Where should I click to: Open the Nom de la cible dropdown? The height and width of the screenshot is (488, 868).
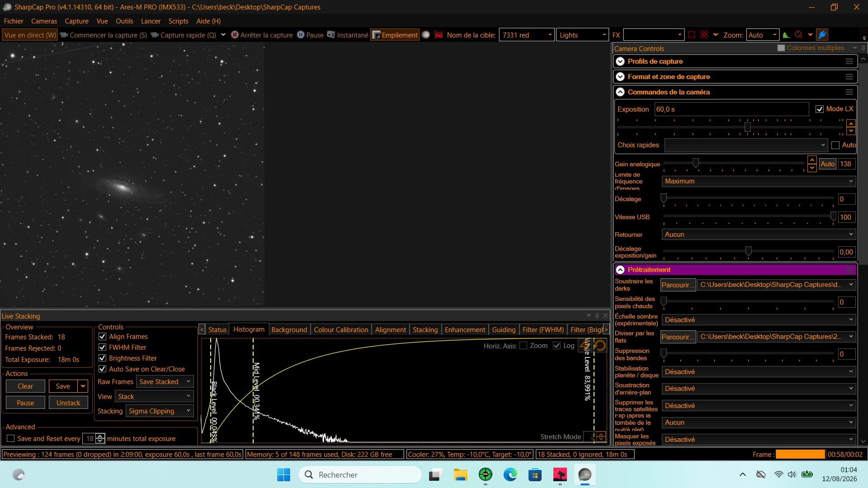point(550,35)
